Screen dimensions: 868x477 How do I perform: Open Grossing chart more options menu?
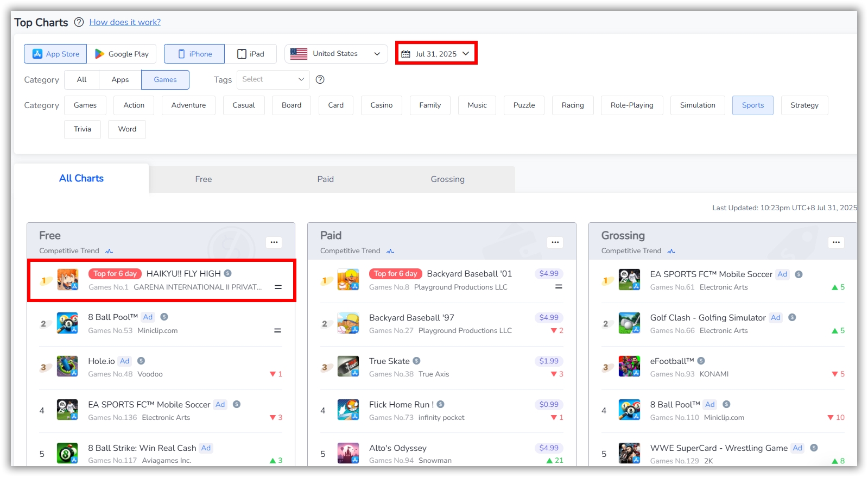pos(836,242)
